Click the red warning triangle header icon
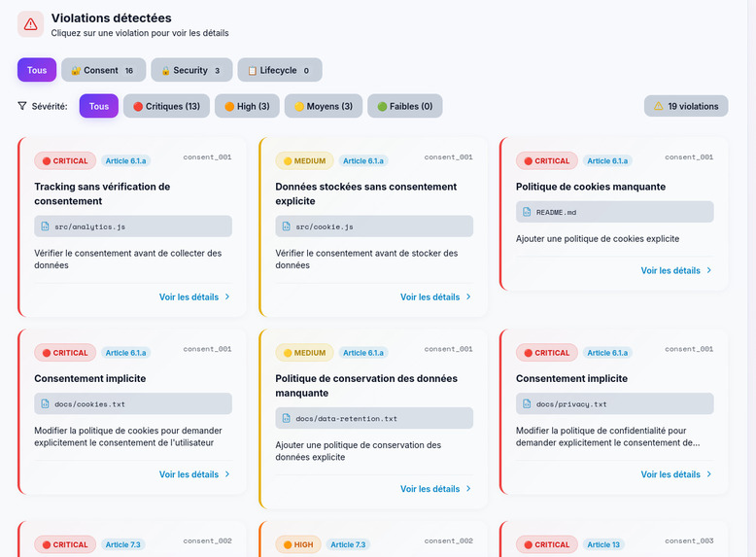Image resolution: width=756 pixels, height=557 pixels. [x=30, y=24]
